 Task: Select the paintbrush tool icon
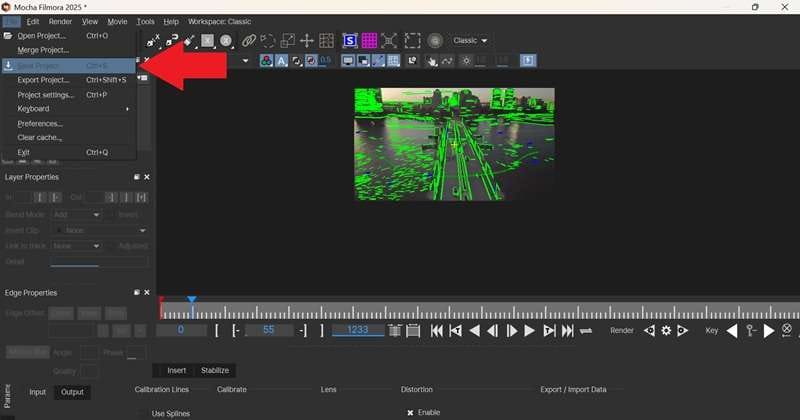click(189, 40)
